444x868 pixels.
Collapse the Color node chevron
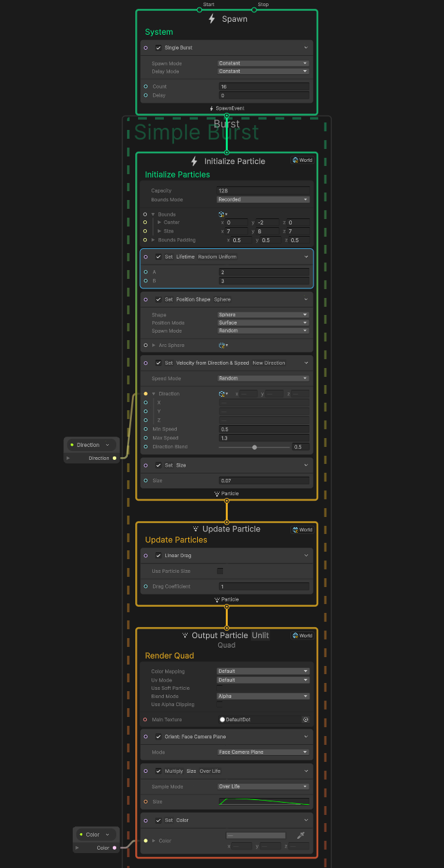click(107, 835)
